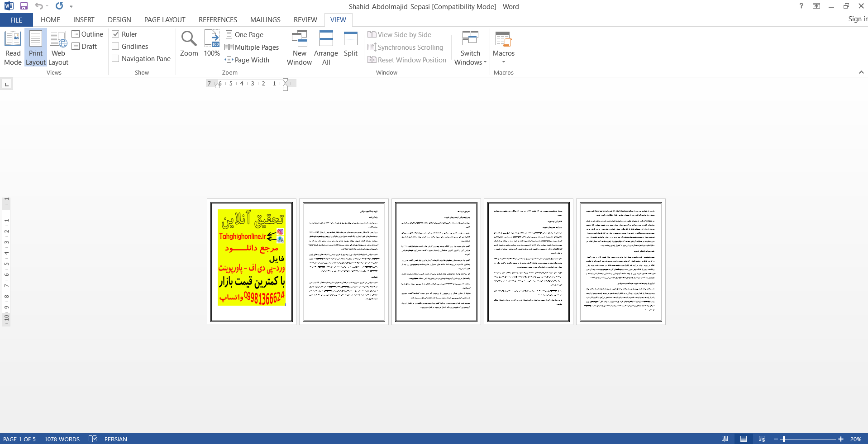Click the fourth page of the document
This screenshot has height=444, width=868.
pyautogui.click(x=529, y=262)
